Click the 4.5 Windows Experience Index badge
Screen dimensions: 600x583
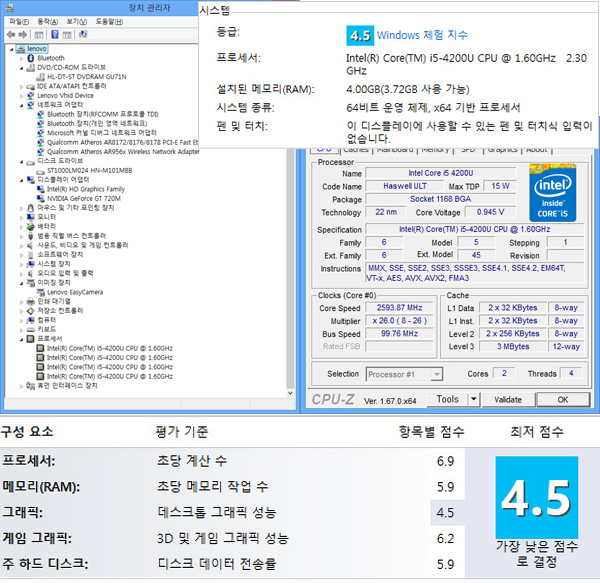point(360,35)
